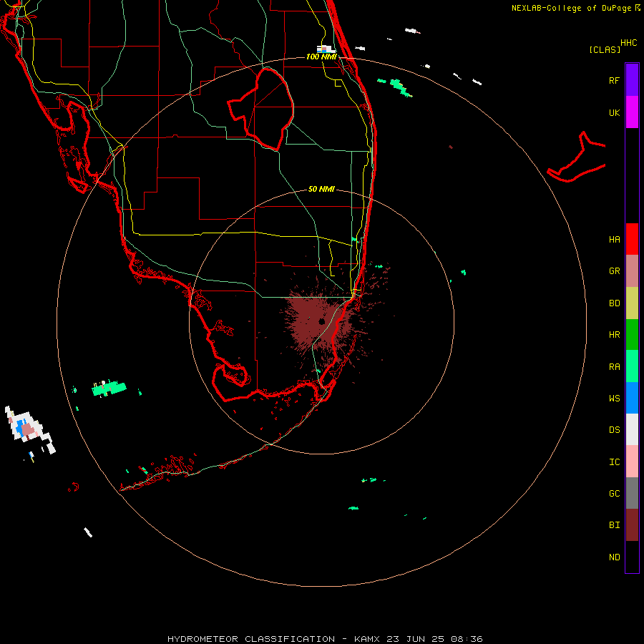Screen dimensions: 644x644
Task: Click the ND legend label
Action: click(x=614, y=557)
